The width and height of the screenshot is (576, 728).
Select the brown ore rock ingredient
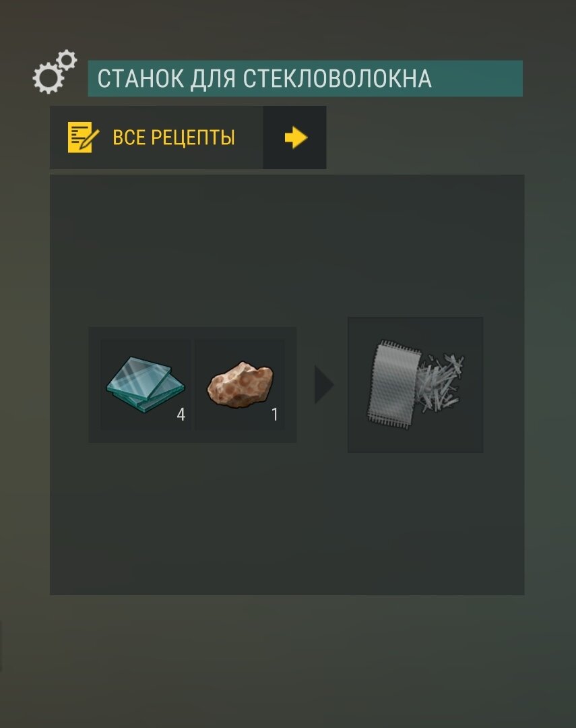point(240,384)
